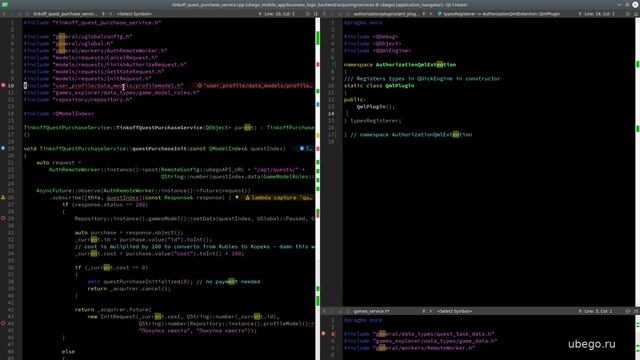
Task: Open games_service.h file dropdown
Action: 389,311
